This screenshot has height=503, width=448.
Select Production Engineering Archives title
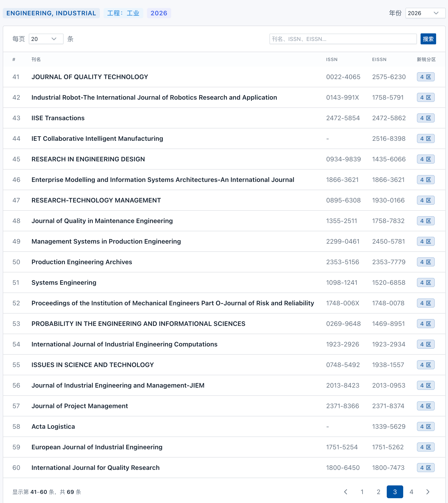click(x=82, y=262)
